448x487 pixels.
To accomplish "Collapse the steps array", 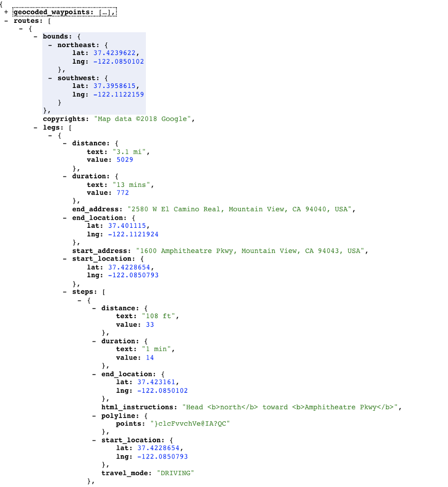I will point(65,292).
